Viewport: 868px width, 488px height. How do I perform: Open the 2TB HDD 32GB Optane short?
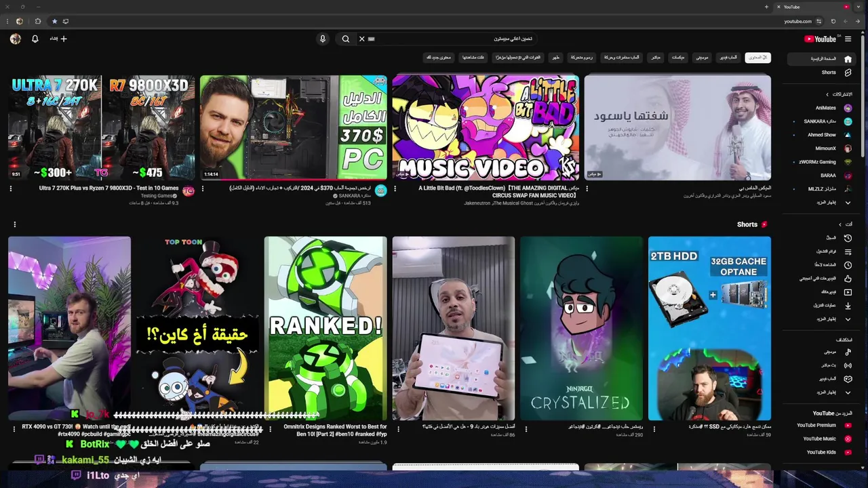[709, 328]
